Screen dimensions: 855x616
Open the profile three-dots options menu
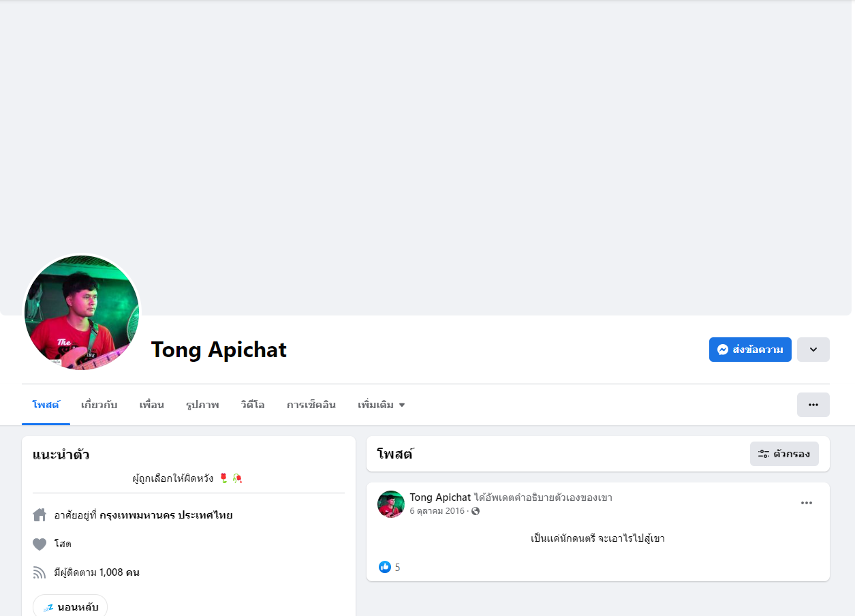click(813, 405)
